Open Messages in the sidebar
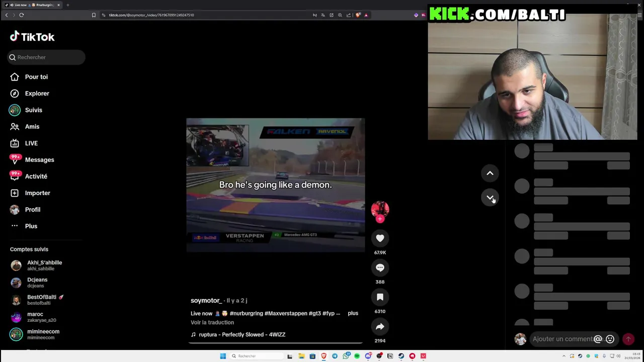Screen dimensions: 644x362 32,160
